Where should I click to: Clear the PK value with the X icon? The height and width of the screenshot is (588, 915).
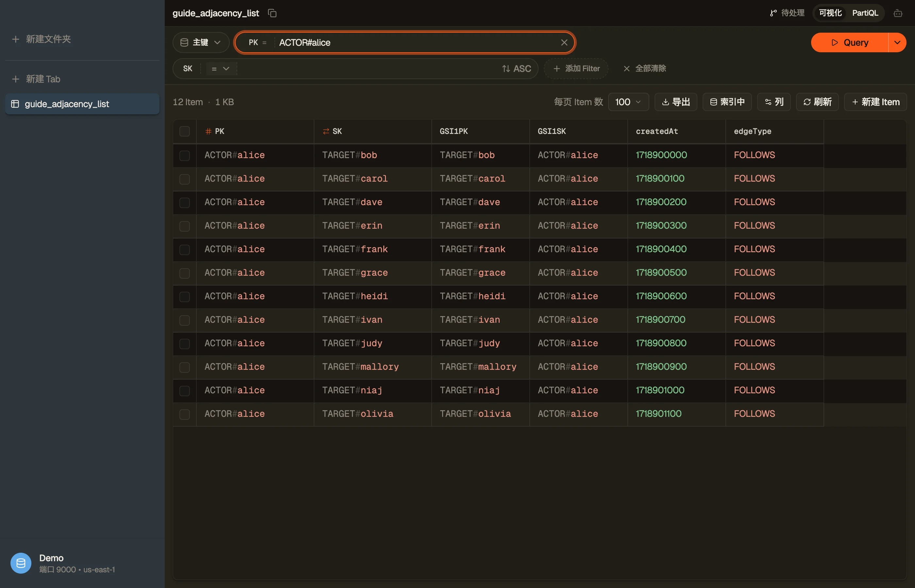(564, 42)
